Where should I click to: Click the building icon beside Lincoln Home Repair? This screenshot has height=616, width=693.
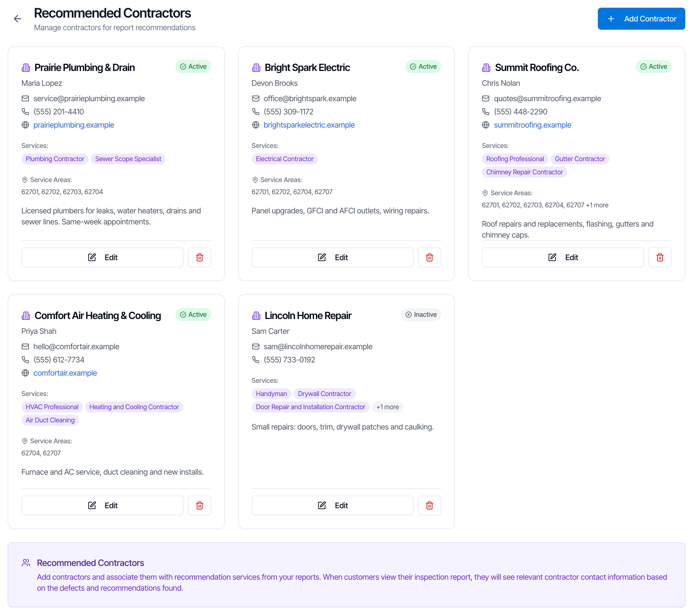tap(256, 316)
